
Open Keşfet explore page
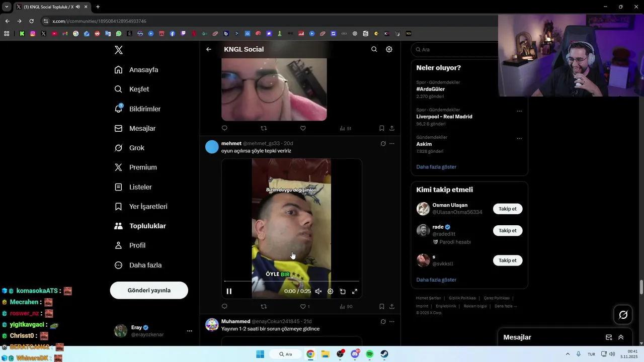132,89
